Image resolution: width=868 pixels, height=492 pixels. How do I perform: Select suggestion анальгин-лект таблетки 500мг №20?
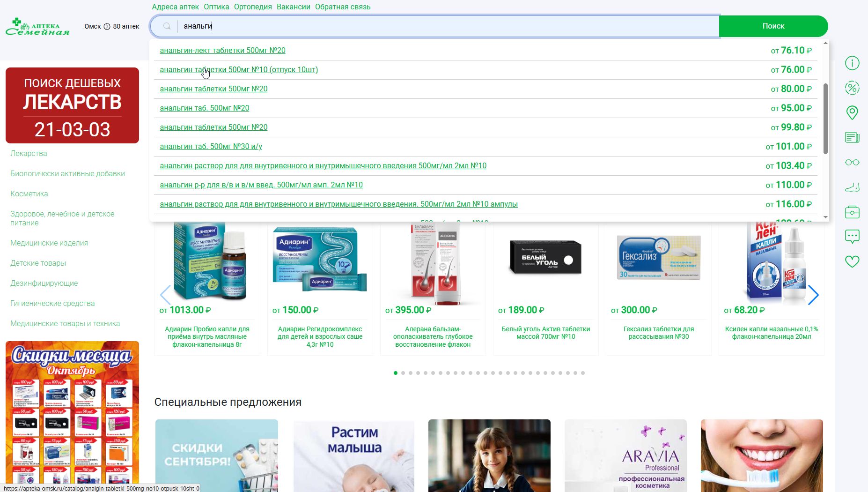click(x=222, y=50)
